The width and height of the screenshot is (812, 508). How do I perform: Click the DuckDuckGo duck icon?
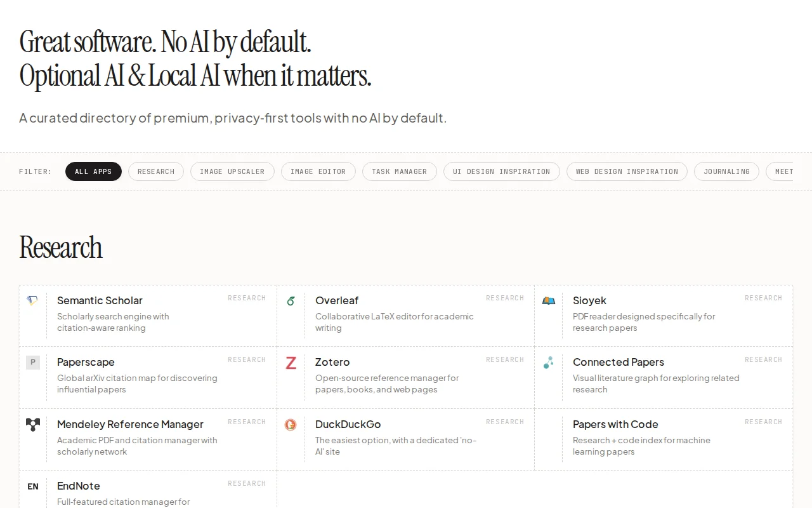pos(291,424)
